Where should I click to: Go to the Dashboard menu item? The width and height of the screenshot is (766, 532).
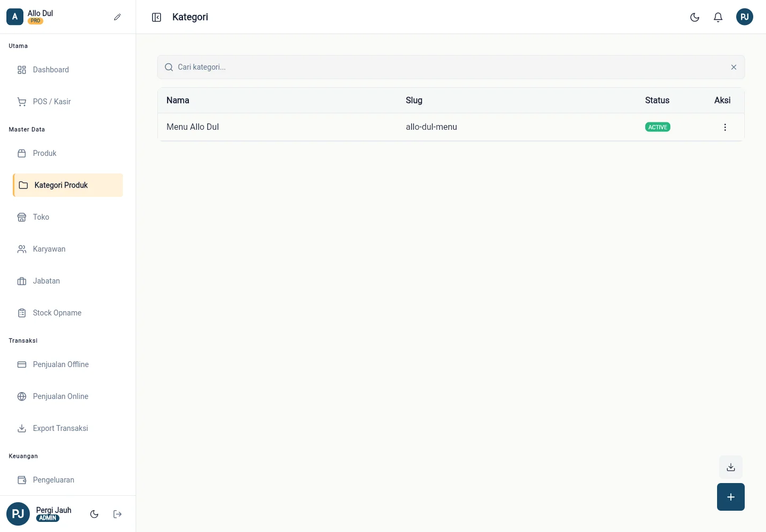click(68, 70)
